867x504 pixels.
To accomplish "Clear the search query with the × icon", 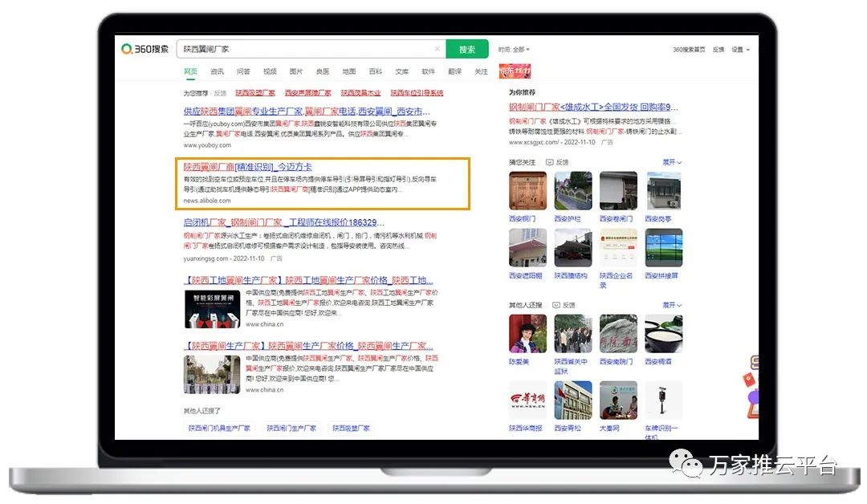I will (x=438, y=49).
